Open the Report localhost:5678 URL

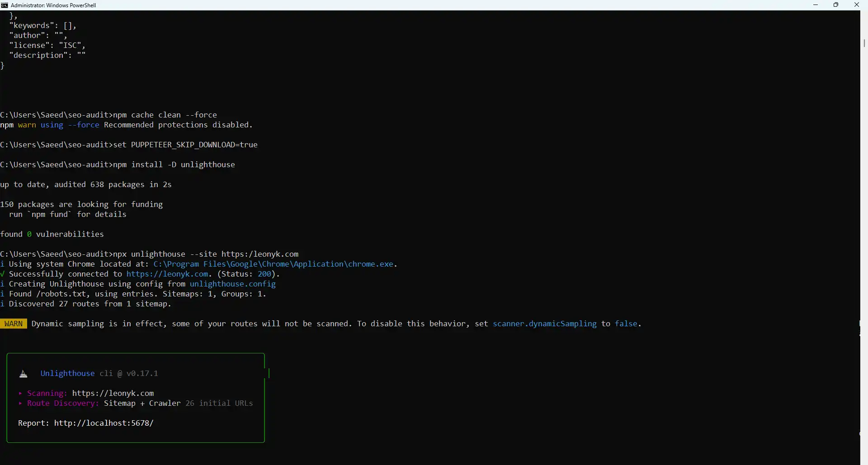104,423
